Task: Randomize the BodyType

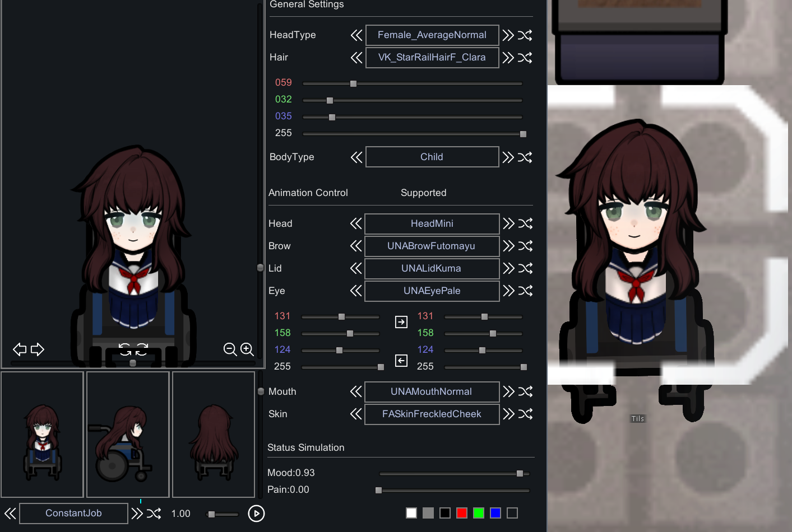Action: [525, 157]
